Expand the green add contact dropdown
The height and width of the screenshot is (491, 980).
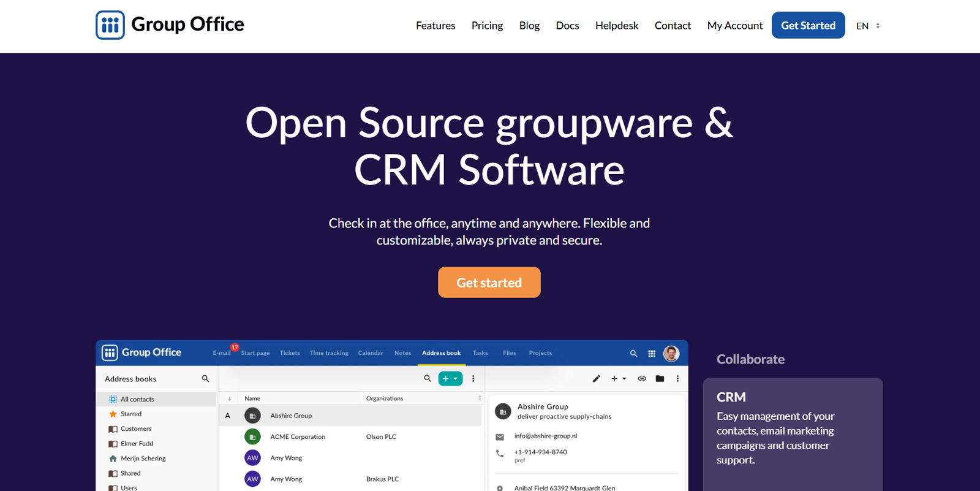[450, 379]
